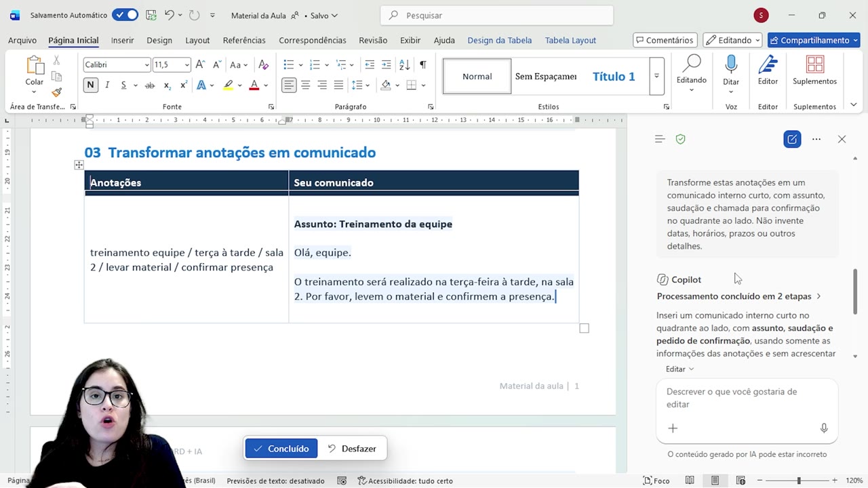Justify the paragraph text
This screenshot has height=488, width=868.
(x=338, y=85)
